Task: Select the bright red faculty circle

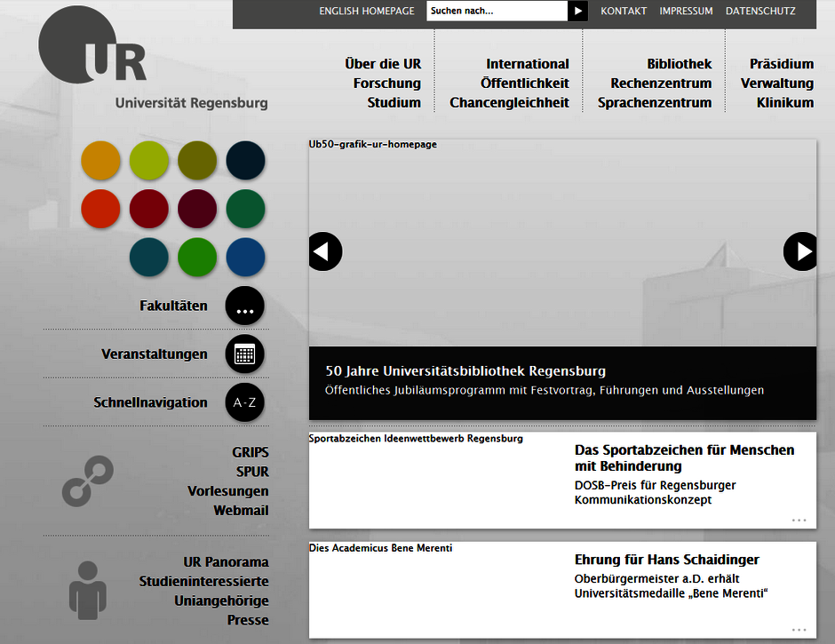Action: (100, 209)
